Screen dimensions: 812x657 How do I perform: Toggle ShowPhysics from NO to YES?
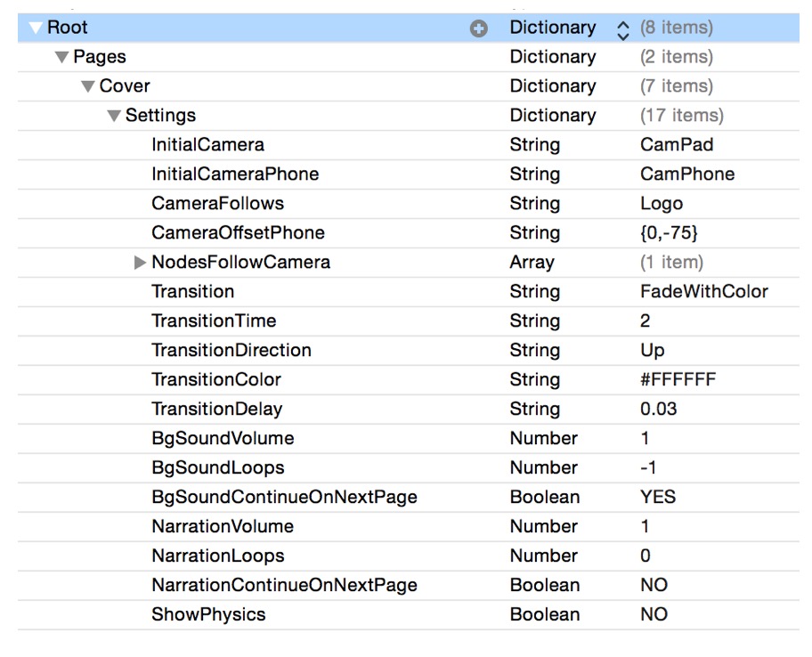click(x=654, y=614)
